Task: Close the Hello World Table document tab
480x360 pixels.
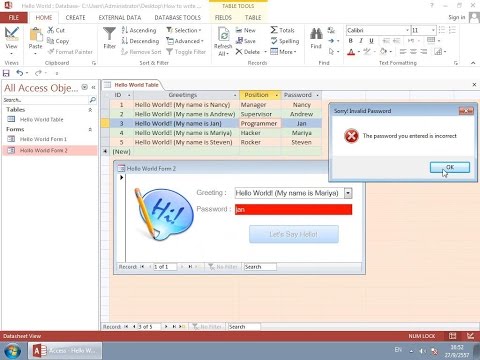Action: 474,85
